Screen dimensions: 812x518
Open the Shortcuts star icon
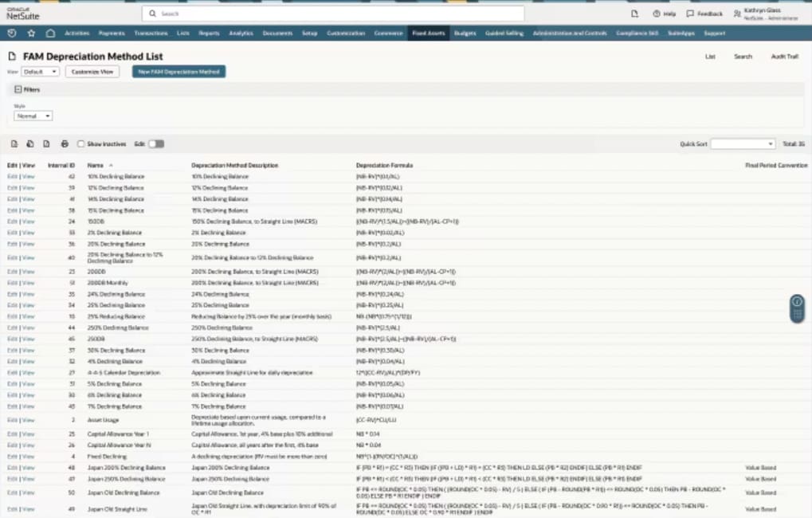(31, 33)
